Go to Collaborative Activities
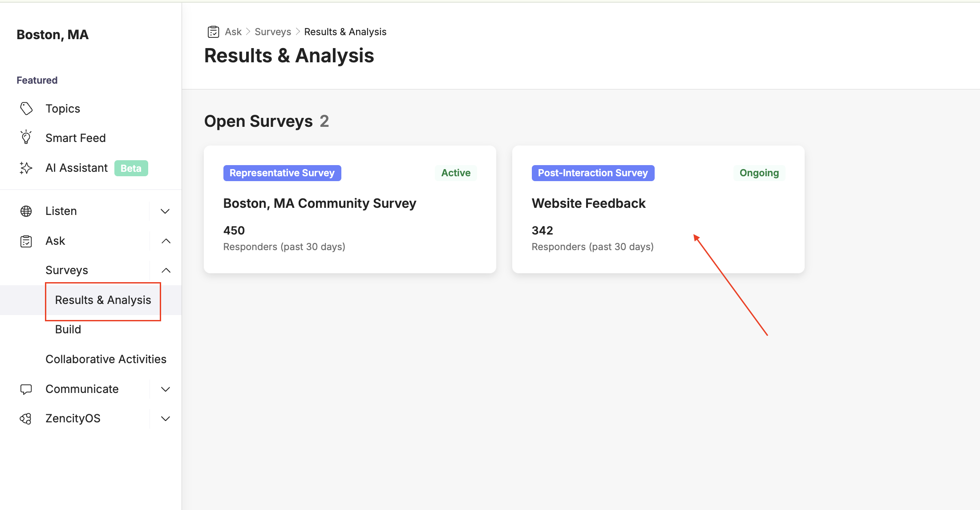 click(x=106, y=359)
